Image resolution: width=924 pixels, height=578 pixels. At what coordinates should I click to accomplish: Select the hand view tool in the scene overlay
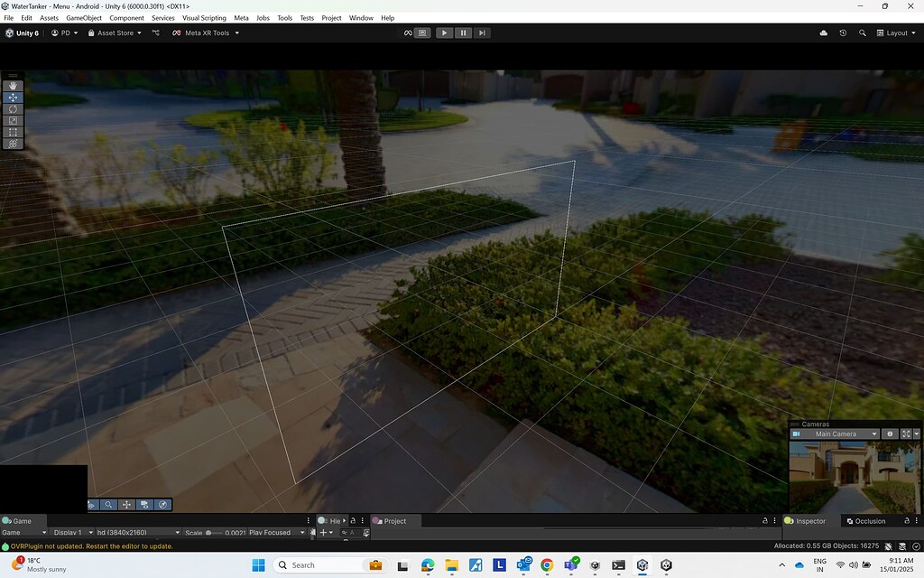[x=13, y=86]
